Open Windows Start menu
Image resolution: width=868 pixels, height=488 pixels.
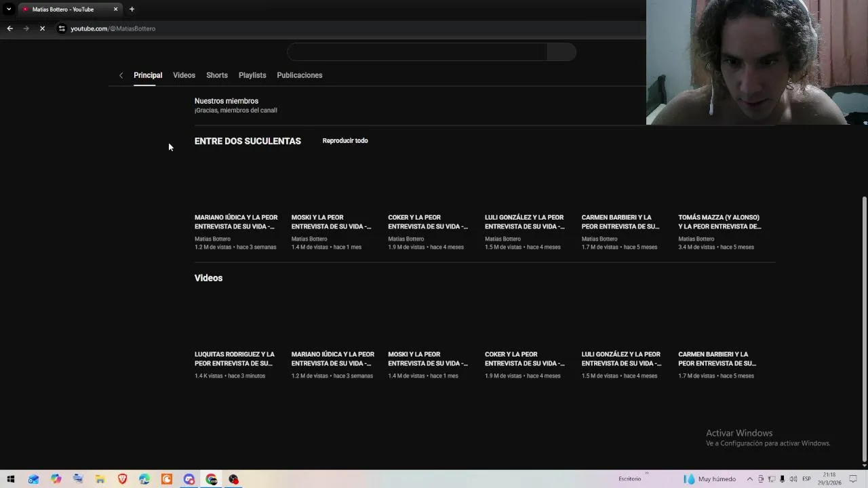[11, 479]
